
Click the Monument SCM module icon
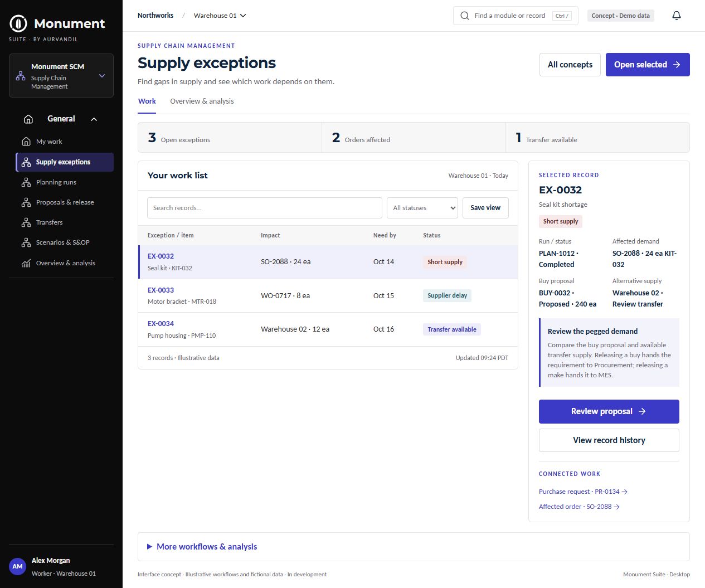[x=21, y=76]
